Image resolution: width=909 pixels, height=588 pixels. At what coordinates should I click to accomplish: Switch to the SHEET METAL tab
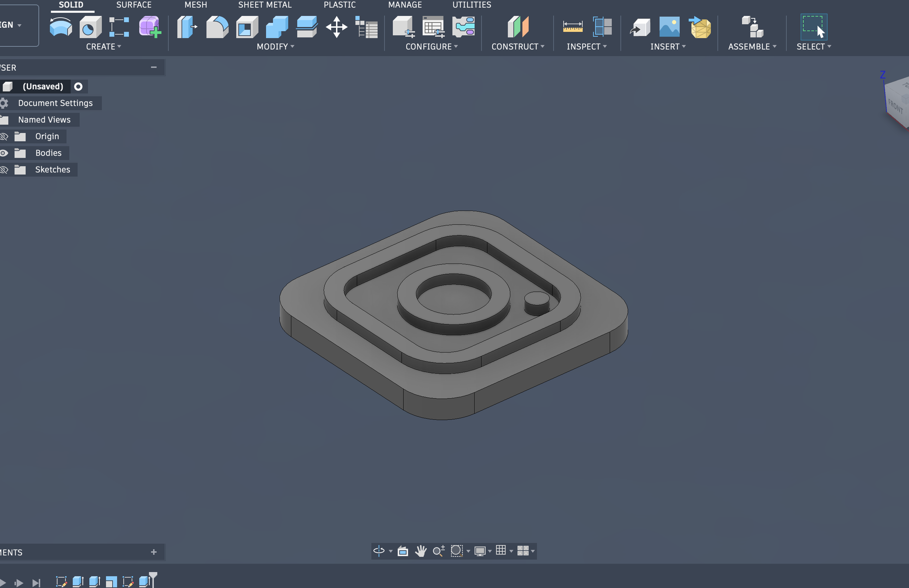265,5
